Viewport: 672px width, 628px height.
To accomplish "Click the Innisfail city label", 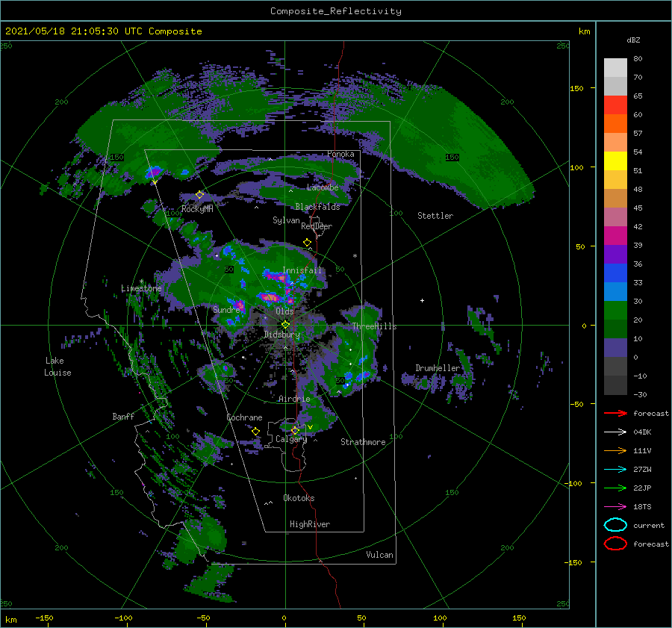I will pos(302,270).
